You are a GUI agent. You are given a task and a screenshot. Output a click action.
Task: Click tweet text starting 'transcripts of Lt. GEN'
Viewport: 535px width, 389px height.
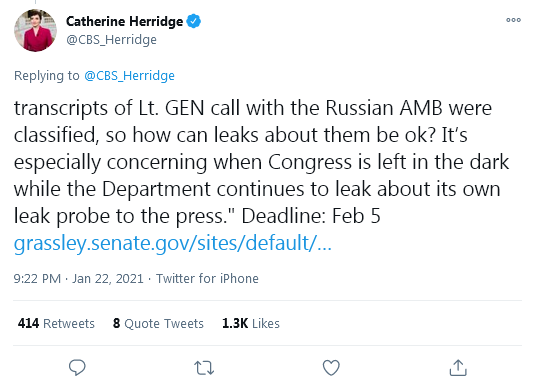point(262,162)
